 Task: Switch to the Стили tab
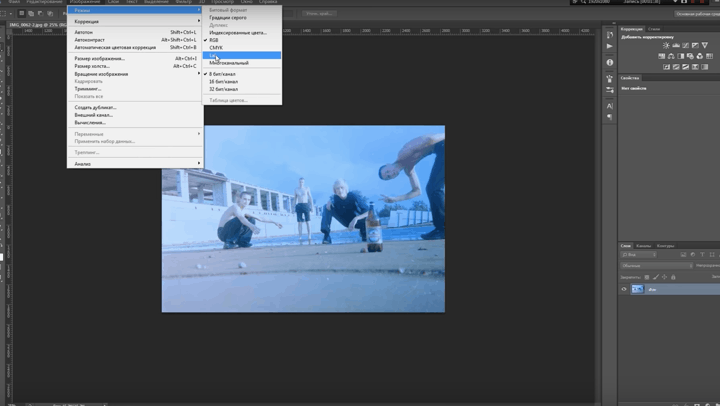point(653,29)
